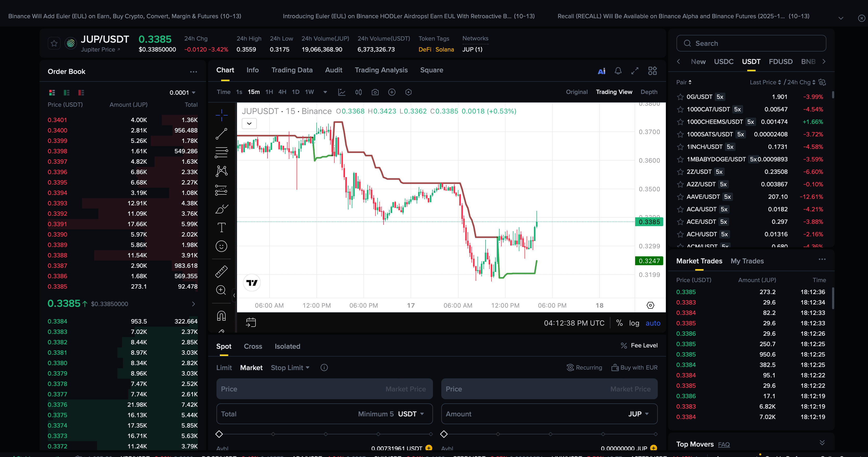Toggle percent scale on chart
The height and width of the screenshot is (457, 868).
point(619,323)
